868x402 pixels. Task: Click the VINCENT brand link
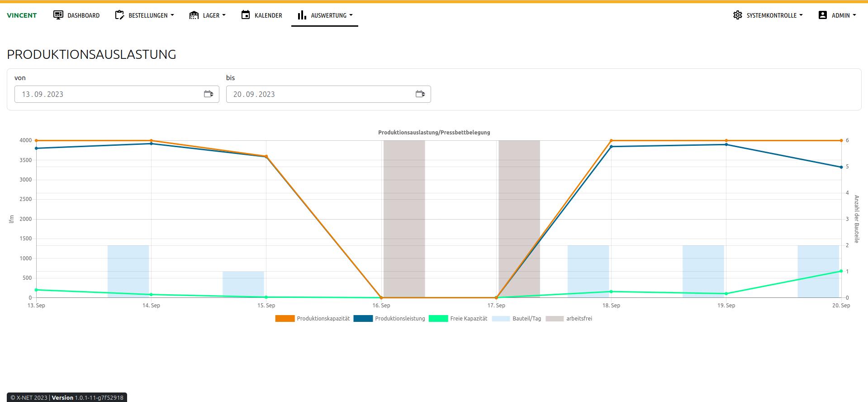22,15
